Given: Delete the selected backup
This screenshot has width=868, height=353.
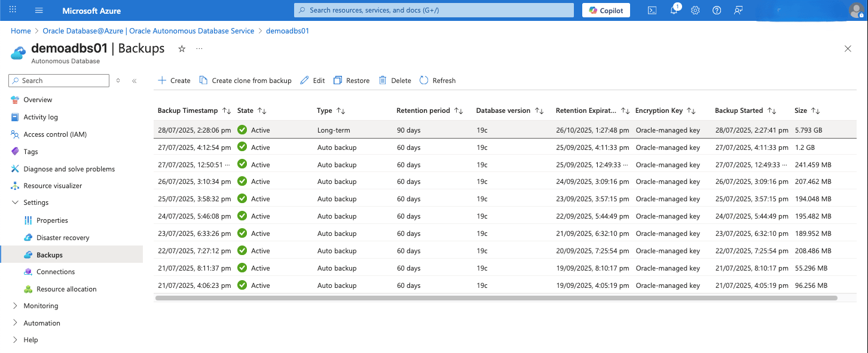Looking at the screenshot, I should tap(395, 80).
